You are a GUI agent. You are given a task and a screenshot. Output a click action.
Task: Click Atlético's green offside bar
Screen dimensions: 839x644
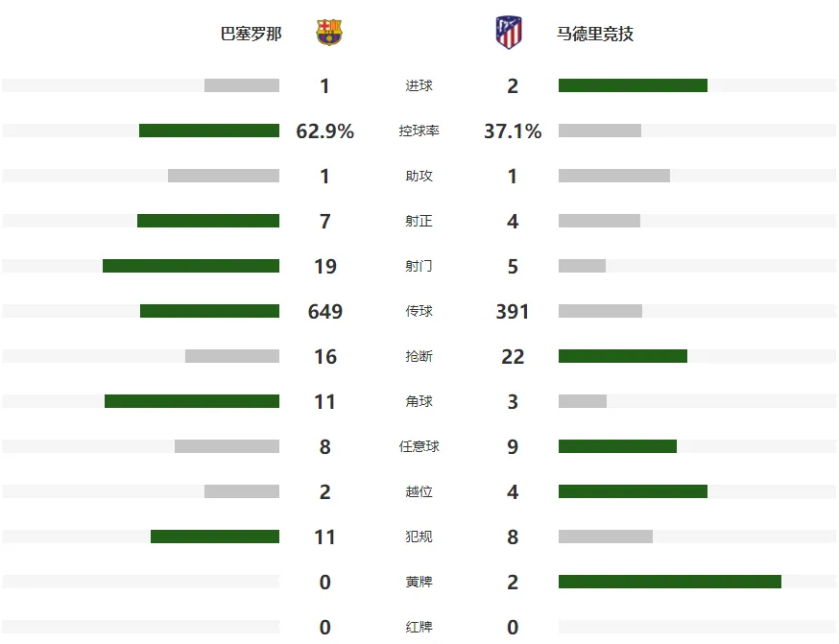pyautogui.click(x=633, y=491)
